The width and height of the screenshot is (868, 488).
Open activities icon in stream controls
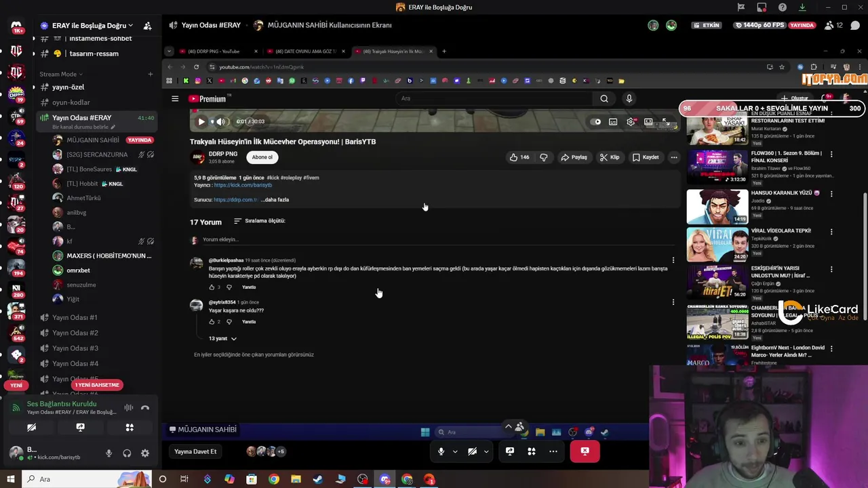click(x=532, y=451)
